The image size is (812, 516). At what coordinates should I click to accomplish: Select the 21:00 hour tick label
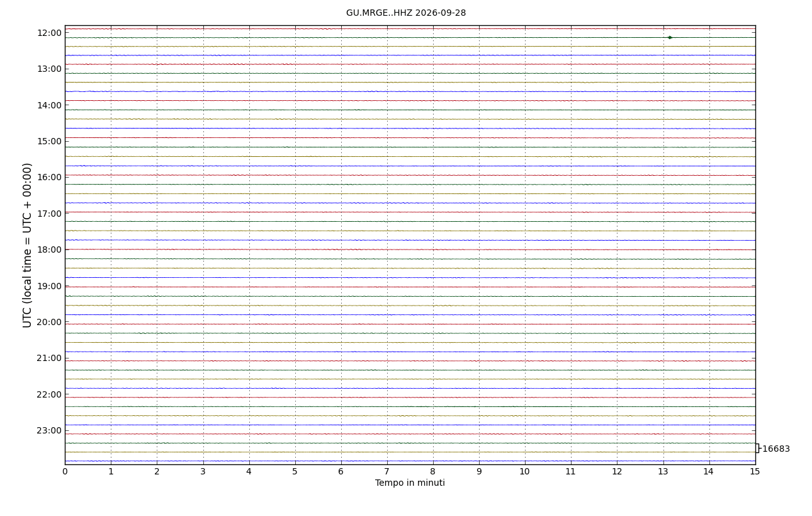point(50,358)
